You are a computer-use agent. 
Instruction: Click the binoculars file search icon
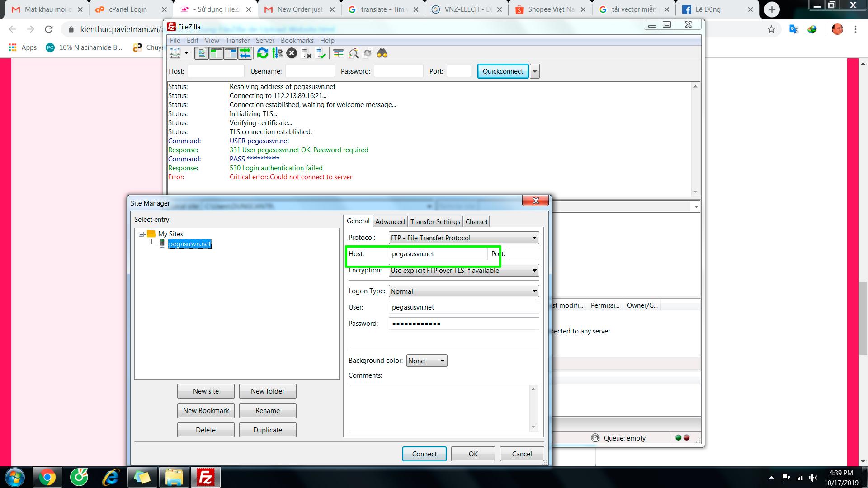[x=382, y=53]
